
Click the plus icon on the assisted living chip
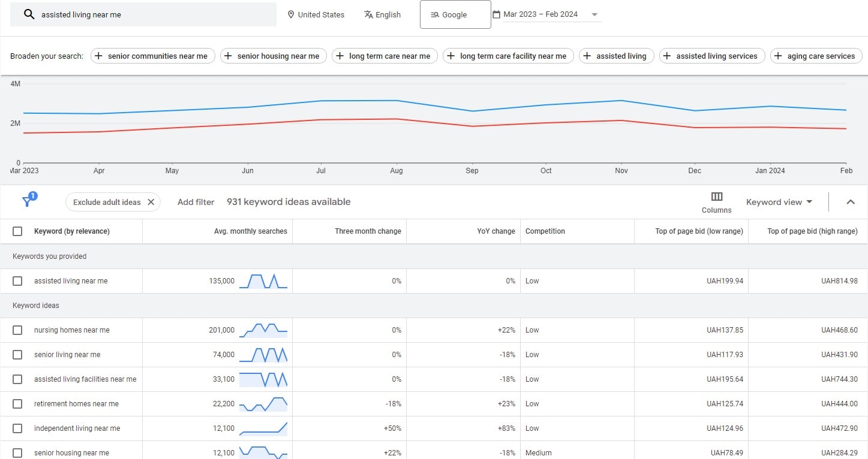point(587,56)
